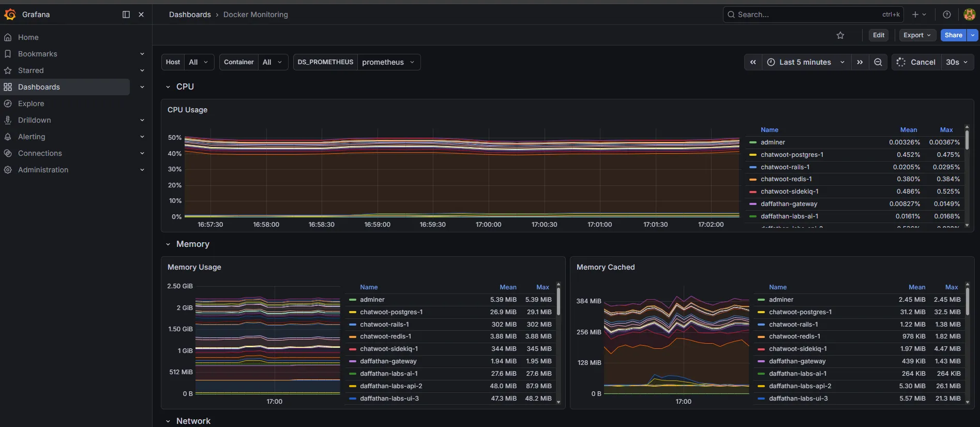Open Explore in the sidebar
Viewport: 980px width, 427px height.
click(31, 104)
